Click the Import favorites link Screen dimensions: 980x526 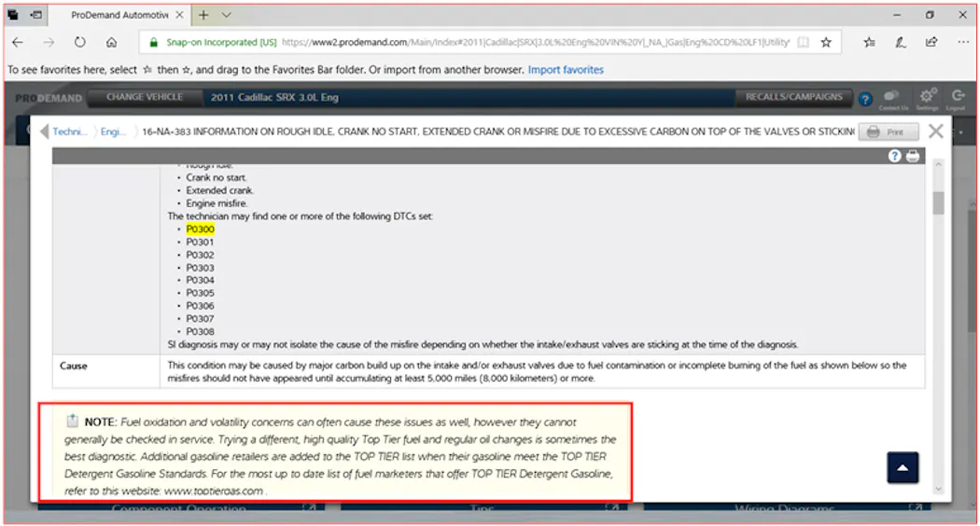(x=566, y=70)
